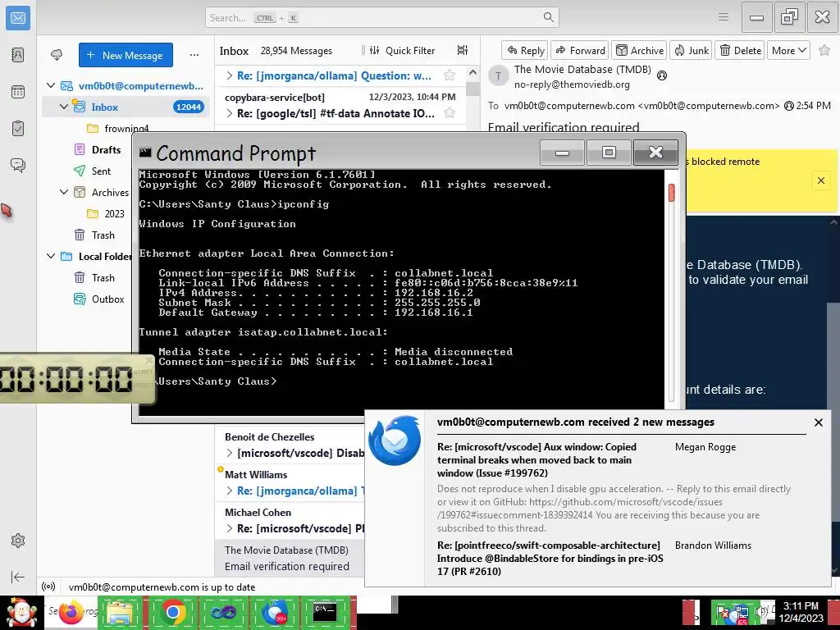
Task: Dismiss the new messages notification
Action: click(818, 422)
